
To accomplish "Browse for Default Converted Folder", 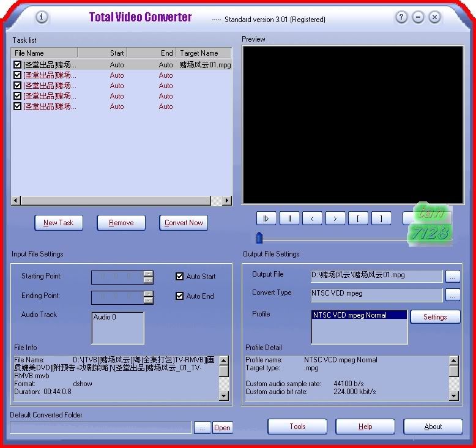I will (202, 427).
